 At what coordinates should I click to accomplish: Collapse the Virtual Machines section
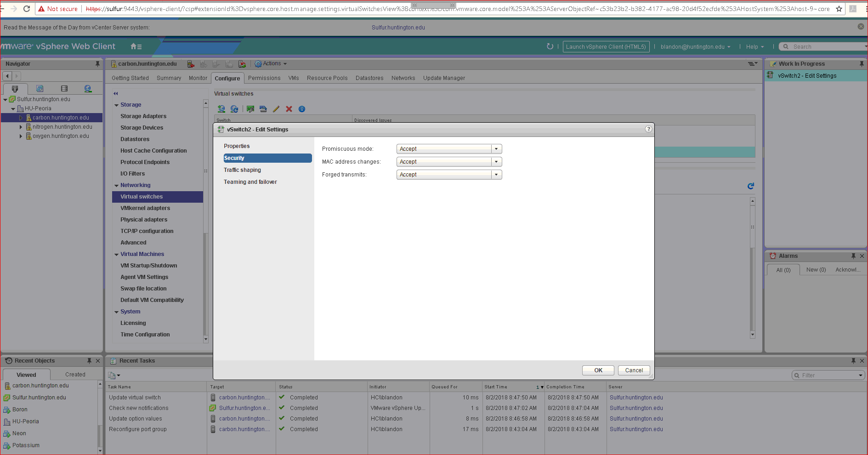116,255
